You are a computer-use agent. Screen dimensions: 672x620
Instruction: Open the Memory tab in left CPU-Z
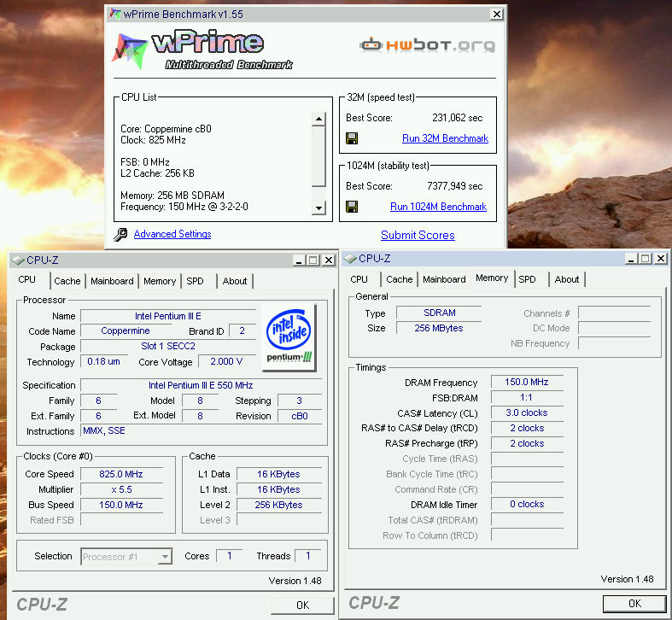pos(160,281)
